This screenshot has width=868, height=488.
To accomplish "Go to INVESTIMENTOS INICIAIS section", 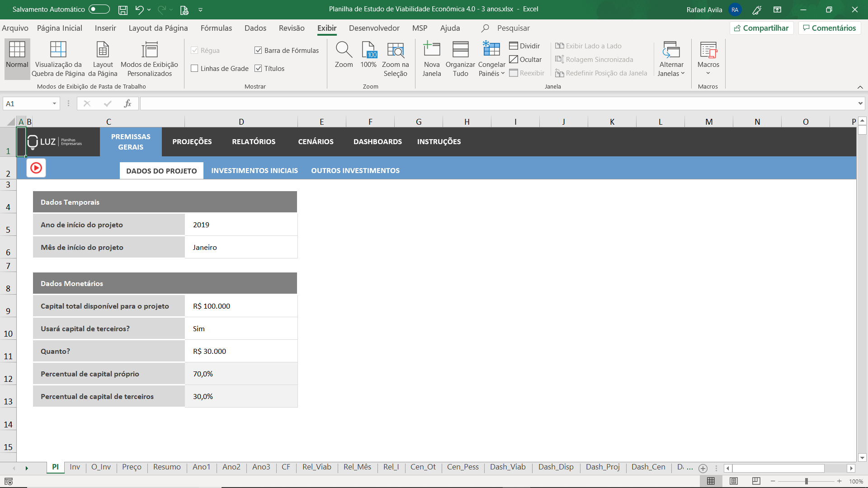I will tap(255, 170).
